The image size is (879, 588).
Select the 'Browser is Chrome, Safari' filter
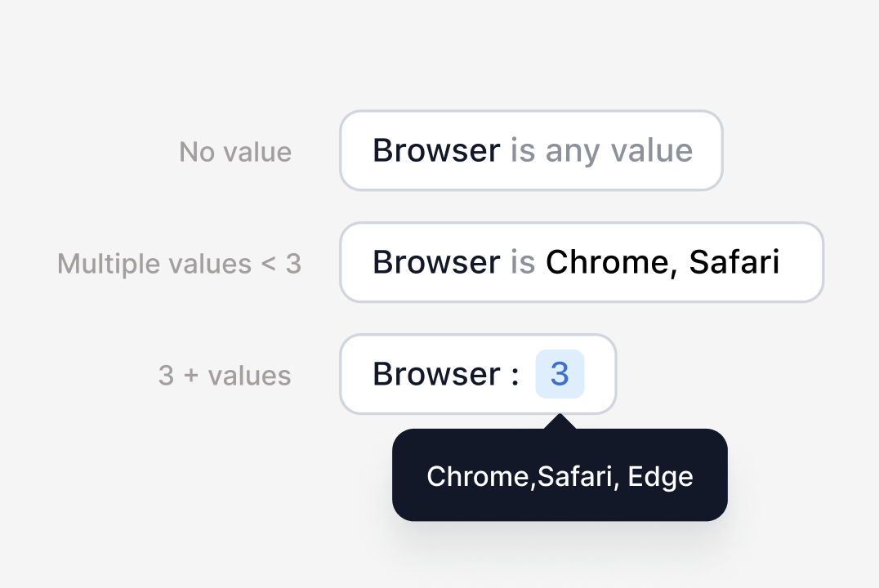[582, 262]
